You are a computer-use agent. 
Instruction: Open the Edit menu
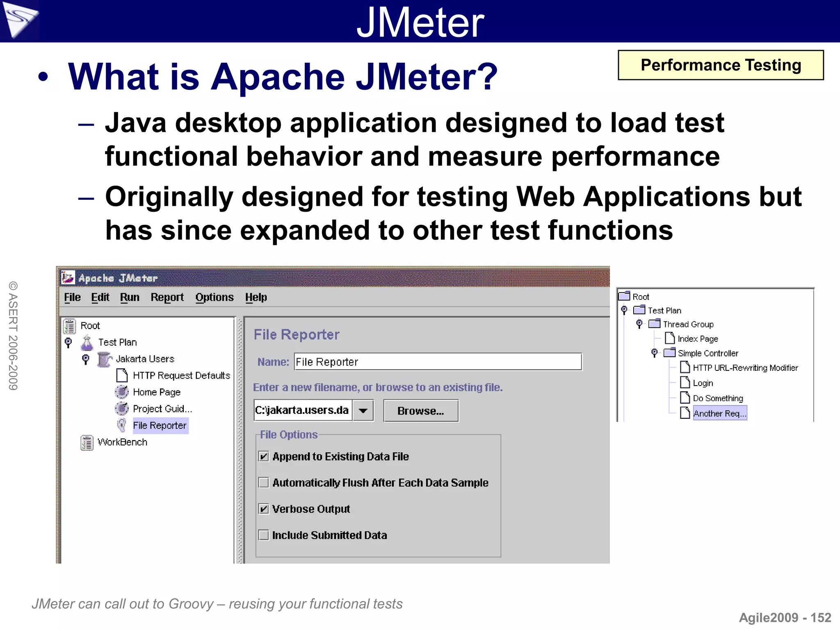[100, 297]
